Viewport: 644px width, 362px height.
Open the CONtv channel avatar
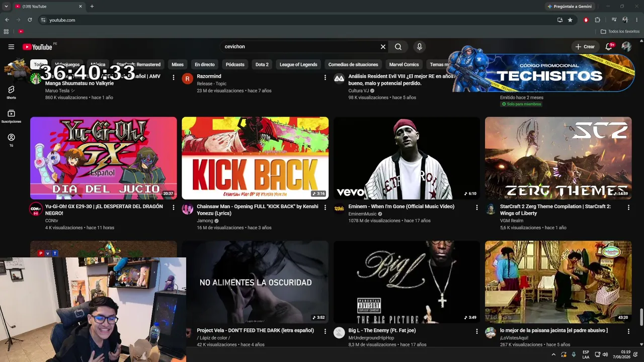36,209
